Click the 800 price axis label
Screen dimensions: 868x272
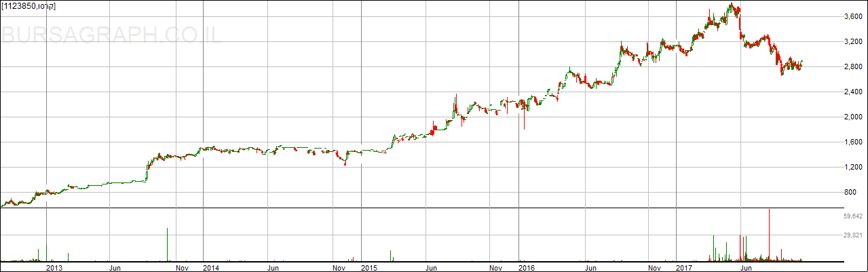tap(856, 192)
